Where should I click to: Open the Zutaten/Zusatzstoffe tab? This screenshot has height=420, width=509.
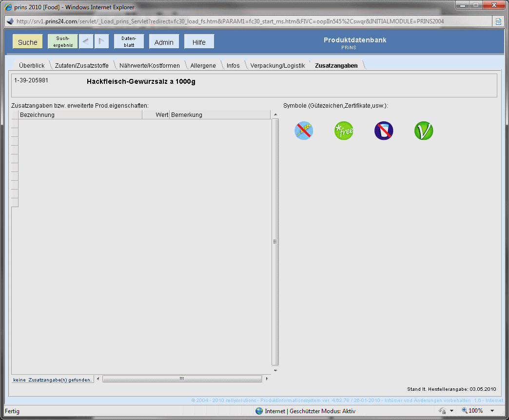click(81, 65)
